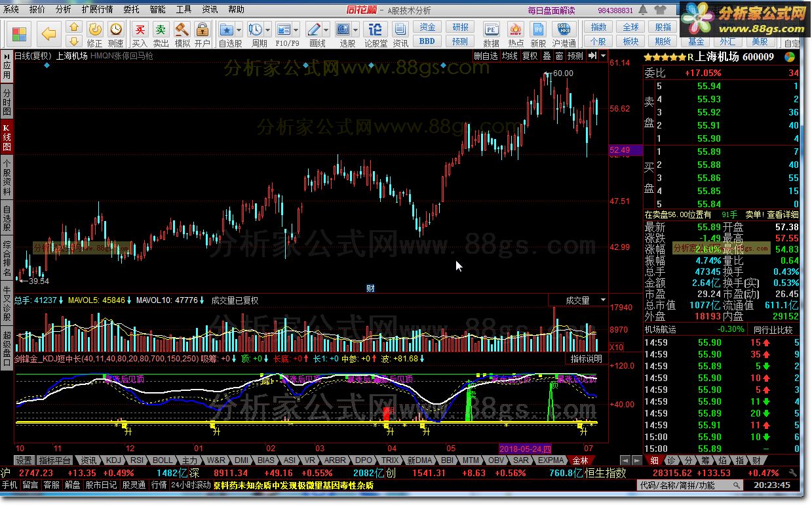812x505 pixels.
Task: Expand the 画线 dropdown arrow
Action: 326,30
